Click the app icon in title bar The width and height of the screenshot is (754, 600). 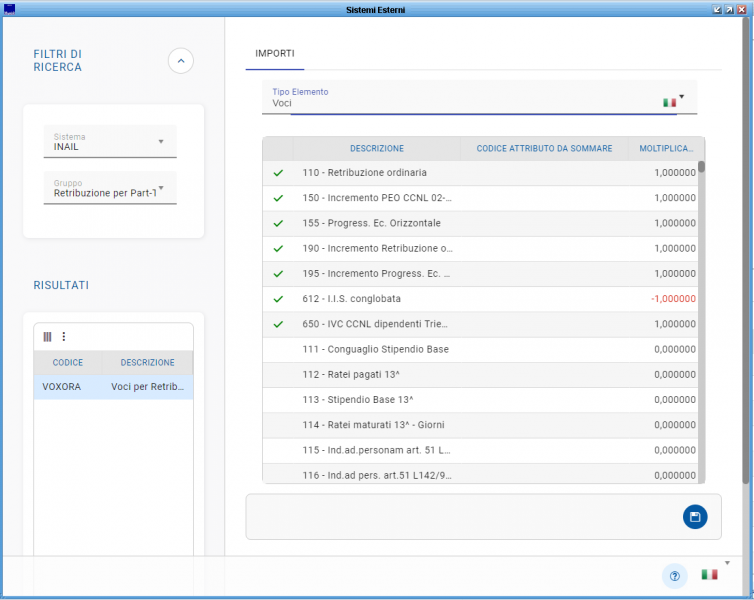click(10, 9)
